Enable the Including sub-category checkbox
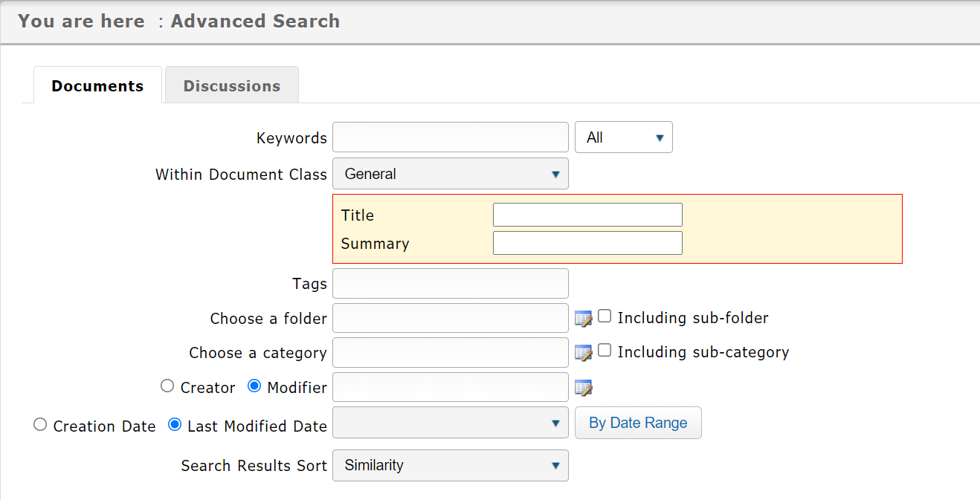The width and height of the screenshot is (980, 500). 605,351
